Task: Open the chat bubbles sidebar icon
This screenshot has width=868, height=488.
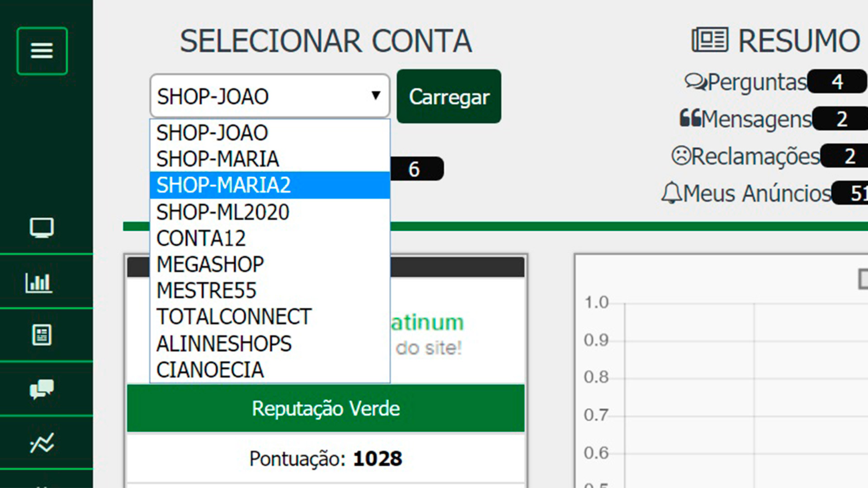Action: coord(42,389)
